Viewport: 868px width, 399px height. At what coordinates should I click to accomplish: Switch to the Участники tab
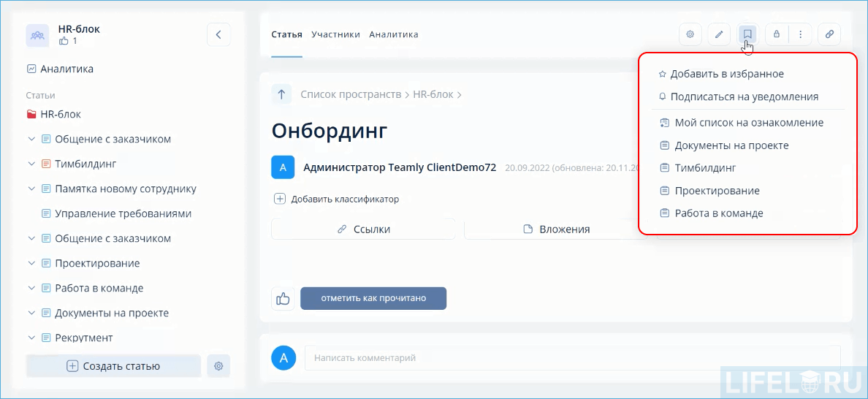(336, 34)
